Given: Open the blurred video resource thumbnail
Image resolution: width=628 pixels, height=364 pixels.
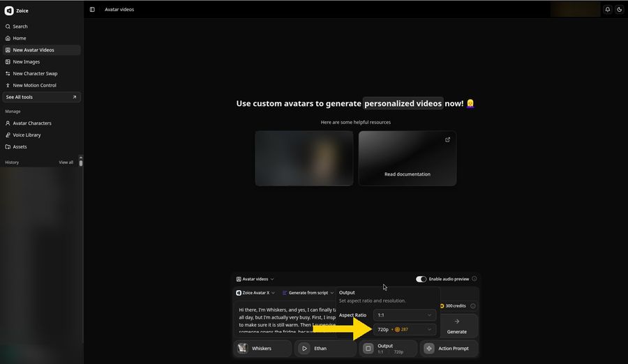Looking at the screenshot, I should point(304,158).
